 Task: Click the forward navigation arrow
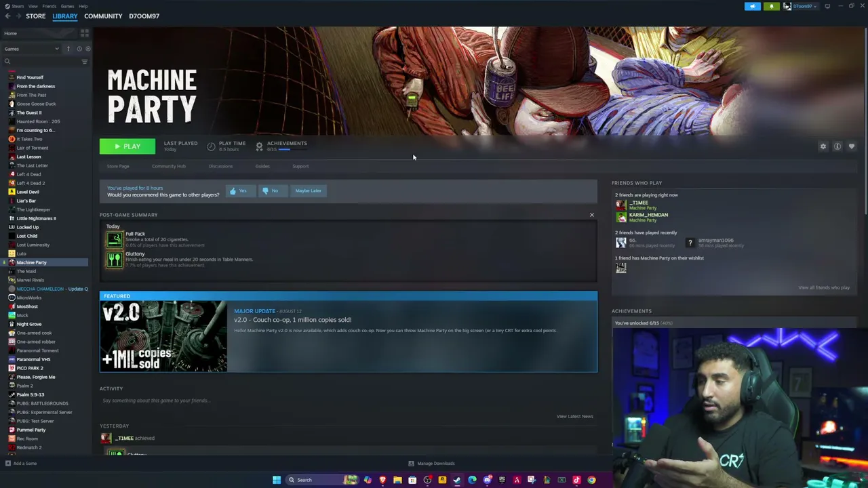[x=17, y=16]
